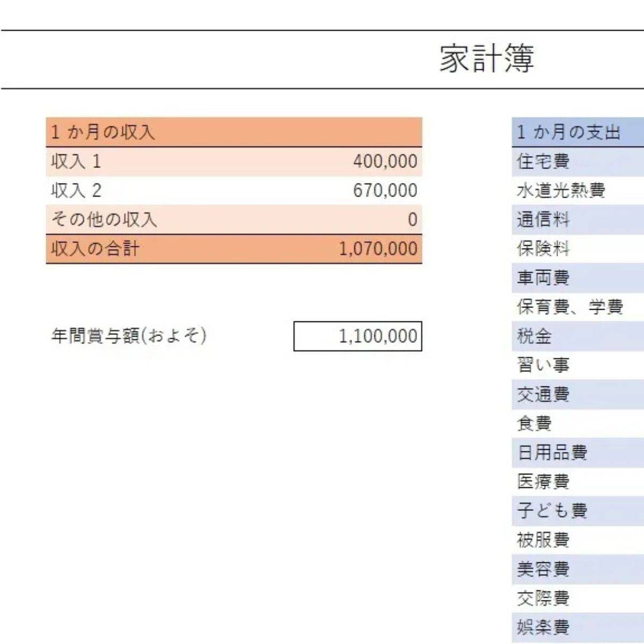Viewport: 644px width, 644px height.
Task: Select the 交際費 expense row
Action: pyautogui.click(x=578, y=598)
